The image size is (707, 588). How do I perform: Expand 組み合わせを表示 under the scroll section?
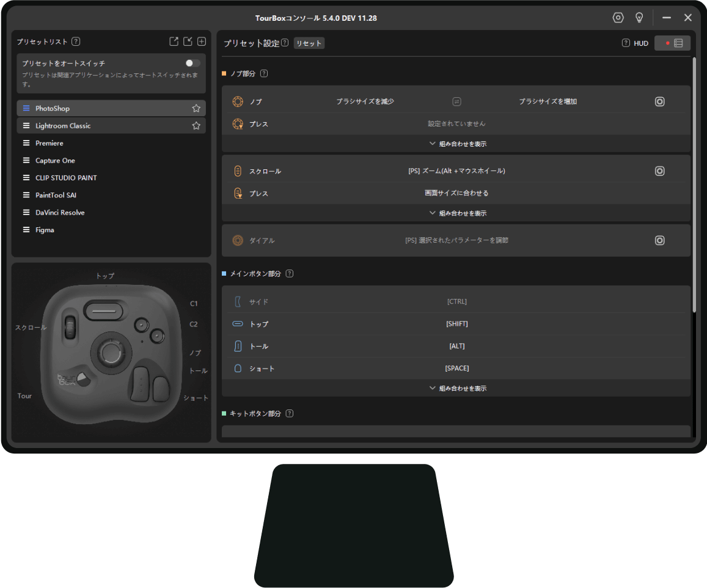coord(457,213)
